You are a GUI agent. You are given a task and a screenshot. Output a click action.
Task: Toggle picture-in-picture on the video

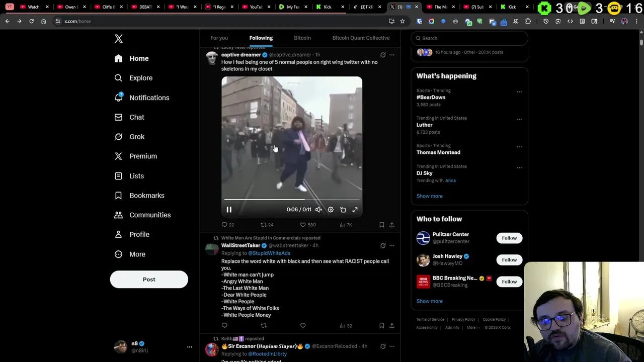point(343,210)
